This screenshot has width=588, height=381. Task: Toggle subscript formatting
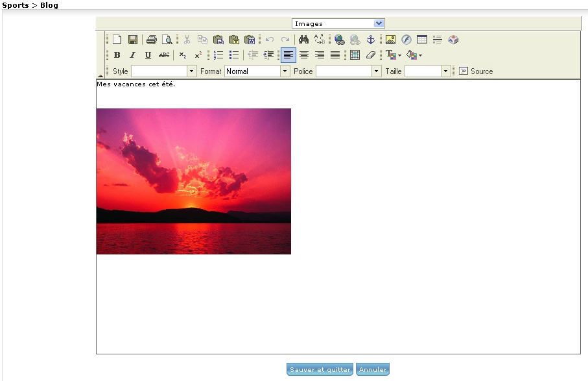[183, 55]
